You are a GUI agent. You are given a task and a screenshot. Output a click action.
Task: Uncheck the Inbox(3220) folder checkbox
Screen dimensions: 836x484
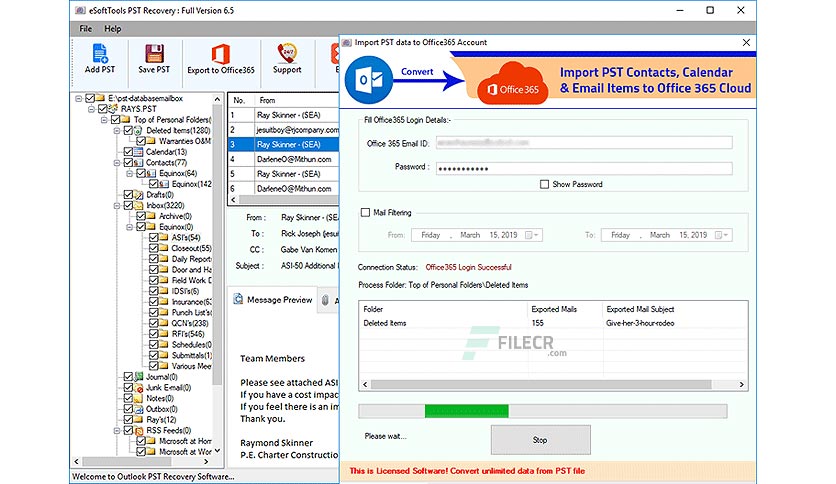coord(128,205)
